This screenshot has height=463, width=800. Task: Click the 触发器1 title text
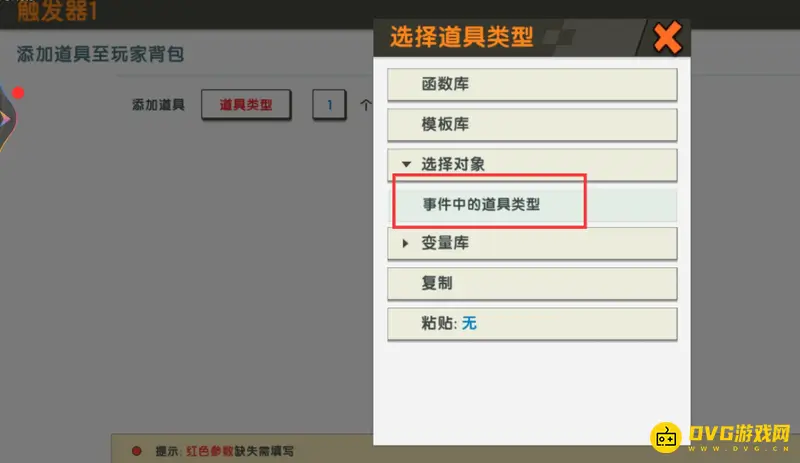pyautogui.click(x=57, y=11)
